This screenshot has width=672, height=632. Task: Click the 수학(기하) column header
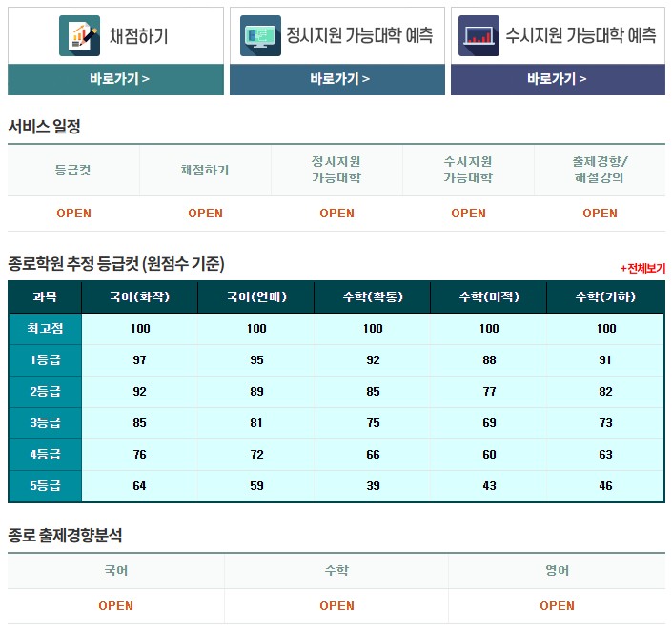click(x=605, y=296)
